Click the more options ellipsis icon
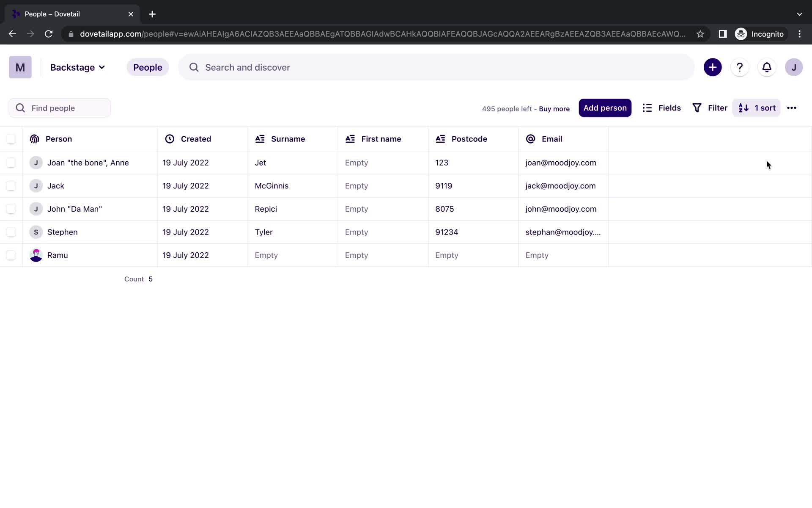The image size is (812, 508). click(792, 108)
